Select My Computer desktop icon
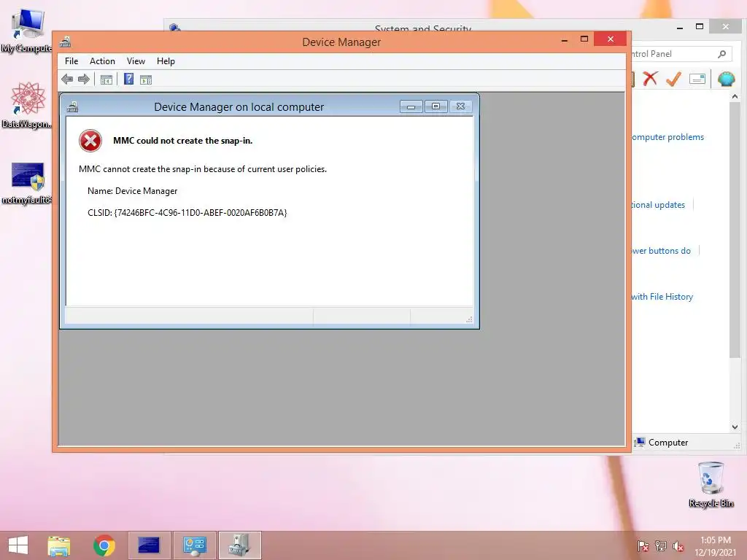Image resolution: width=747 pixels, height=560 pixels. [27, 31]
